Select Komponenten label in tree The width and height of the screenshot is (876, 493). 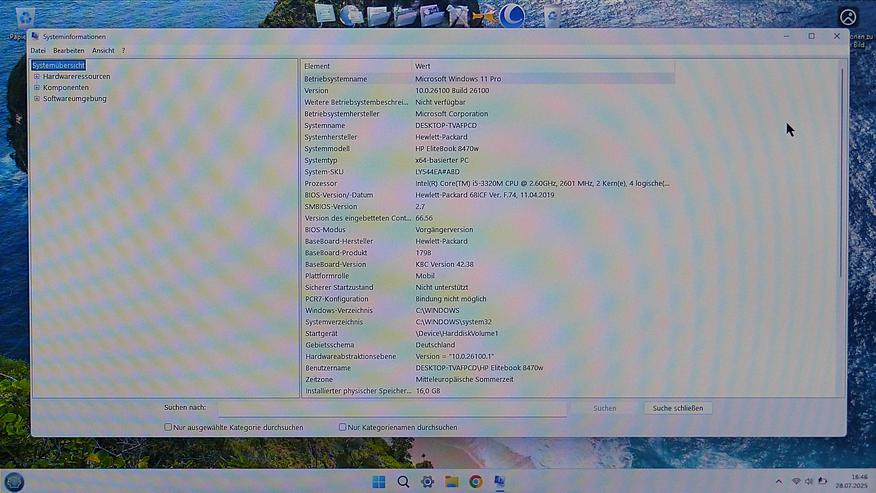(66, 88)
